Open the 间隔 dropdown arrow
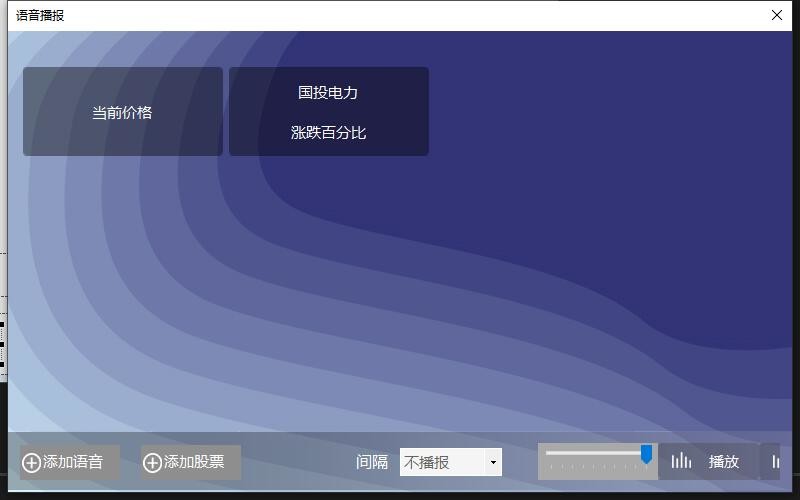The height and width of the screenshot is (500, 800). click(493, 462)
